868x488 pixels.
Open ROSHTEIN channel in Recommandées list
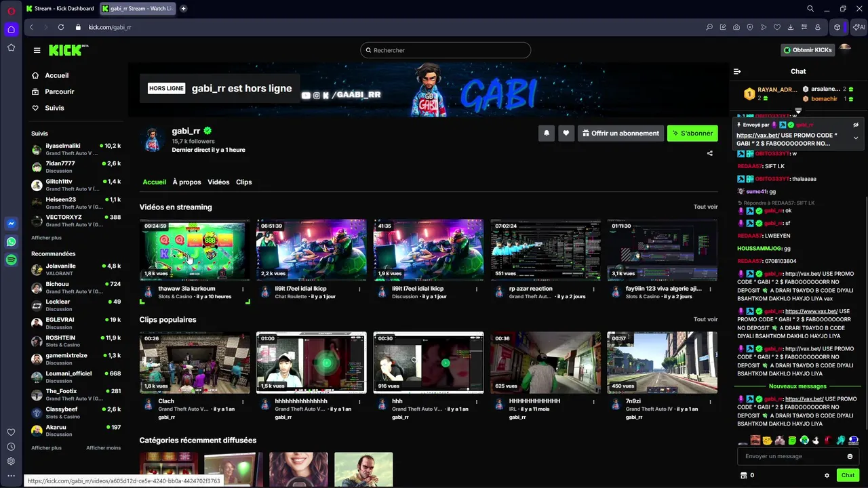[76, 341]
